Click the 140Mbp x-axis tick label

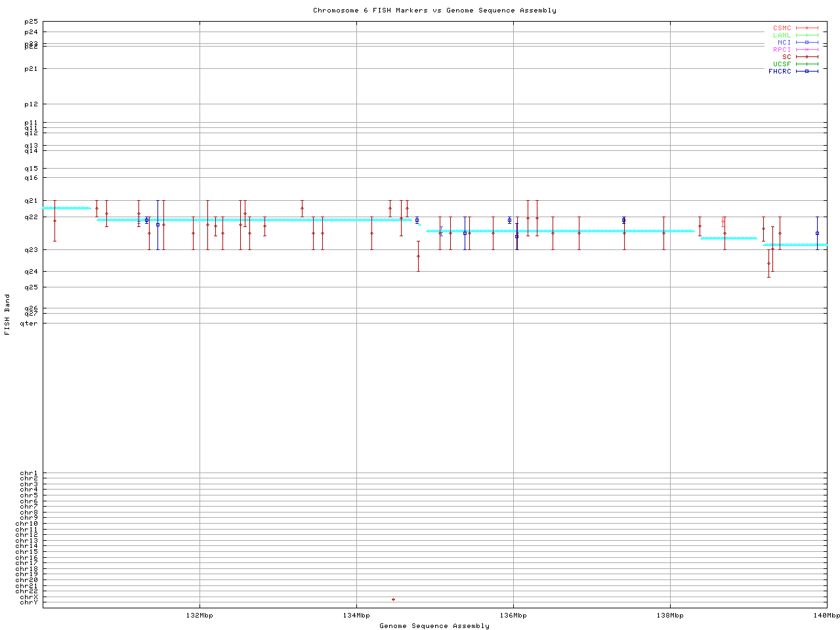(826, 616)
